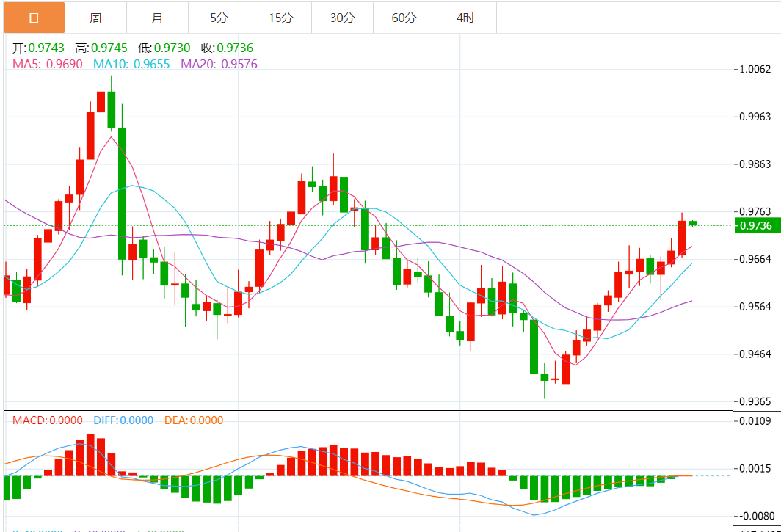Viewport: 781px width, 532px height.
Task: Click the MACD:0.0000 label
Action: click(x=47, y=420)
